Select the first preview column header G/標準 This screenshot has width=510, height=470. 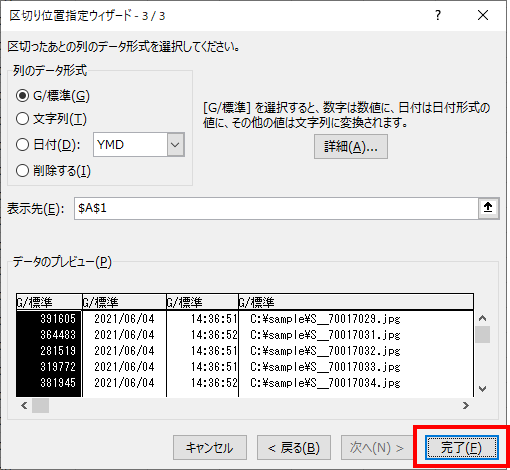coord(49,302)
